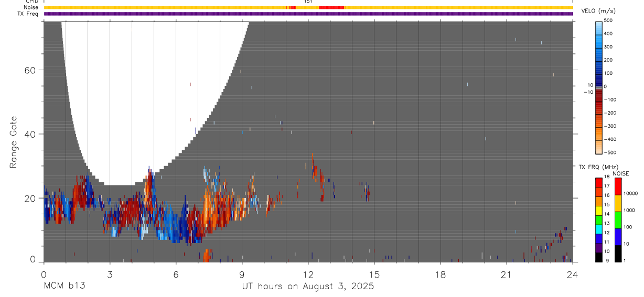Click the purple TX Freq bar at top

308,14
